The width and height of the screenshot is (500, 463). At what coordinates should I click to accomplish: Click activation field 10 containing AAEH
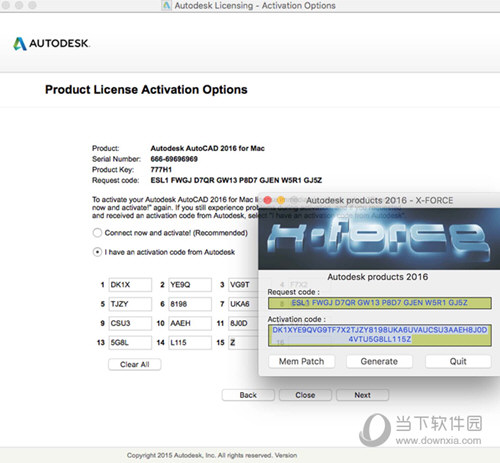(x=190, y=323)
